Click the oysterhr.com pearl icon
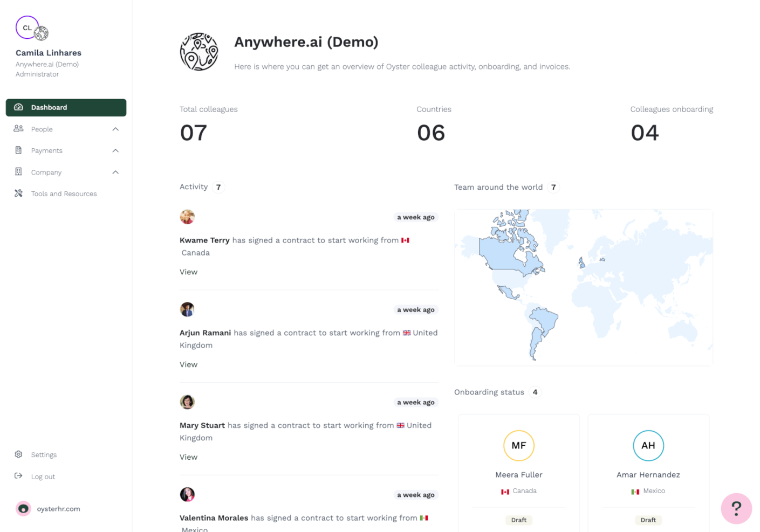This screenshot has height=532, width=760. point(23,508)
